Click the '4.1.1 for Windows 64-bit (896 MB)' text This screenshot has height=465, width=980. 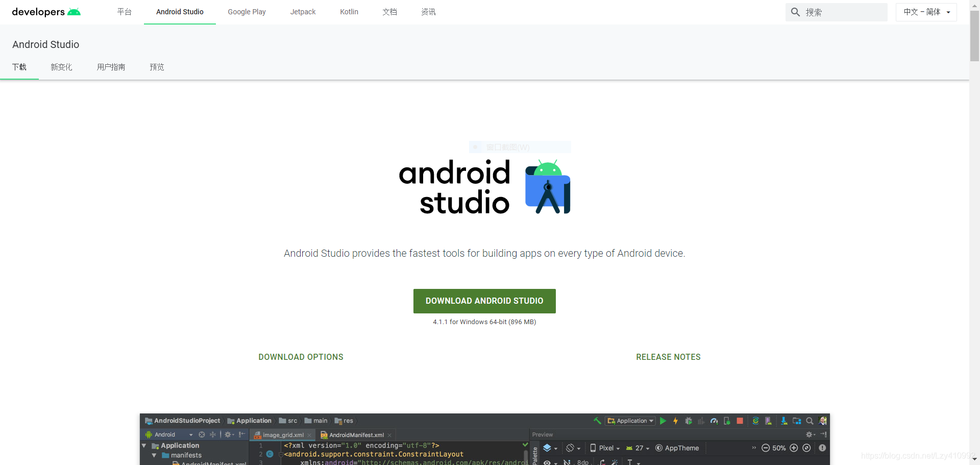[x=484, y=322]
